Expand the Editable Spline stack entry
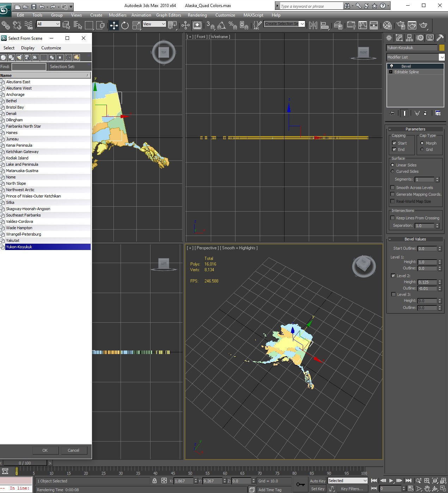The image size is (448, 493). (x=391, y=72)
